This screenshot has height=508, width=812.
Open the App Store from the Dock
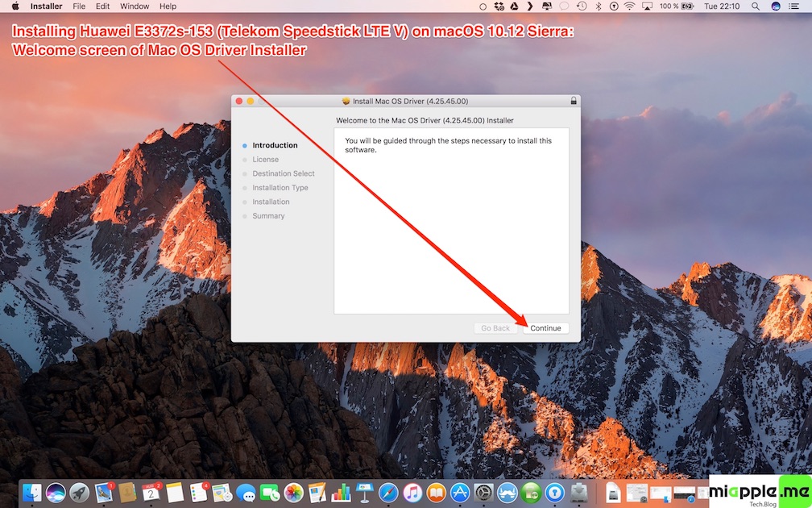[x=460, y=492]
